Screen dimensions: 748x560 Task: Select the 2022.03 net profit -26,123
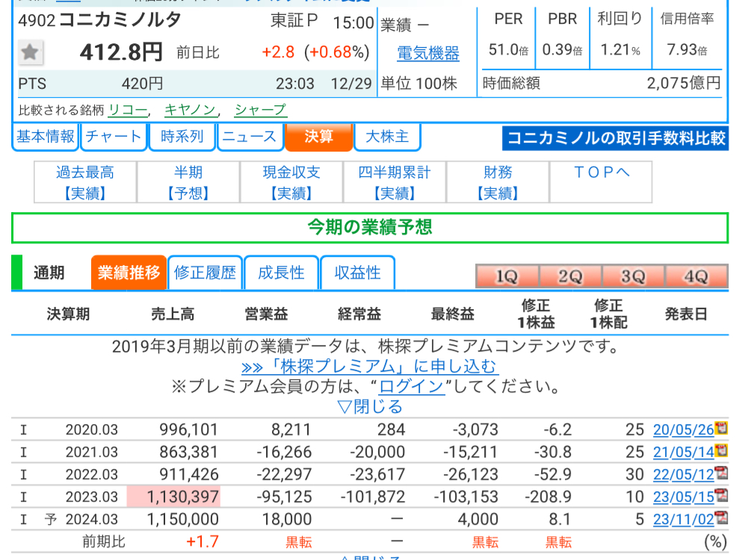[x=471, y=475]
